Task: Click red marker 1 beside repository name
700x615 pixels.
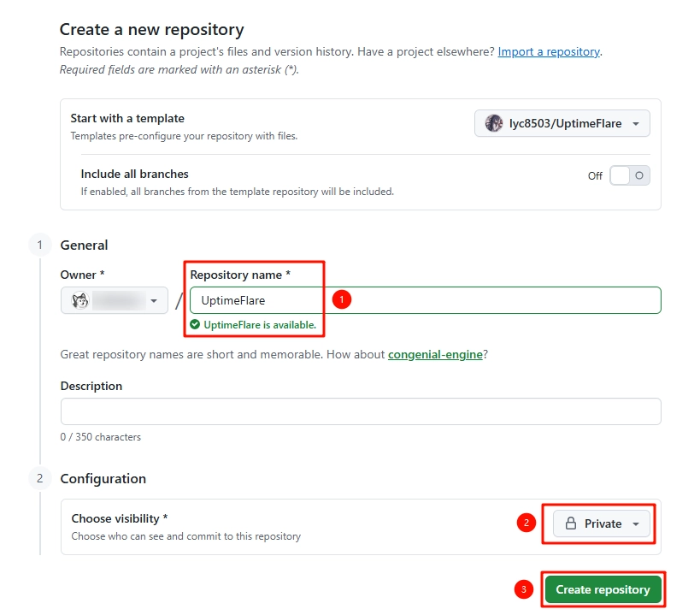Action: pyautogui.click(x=341, y=299)
